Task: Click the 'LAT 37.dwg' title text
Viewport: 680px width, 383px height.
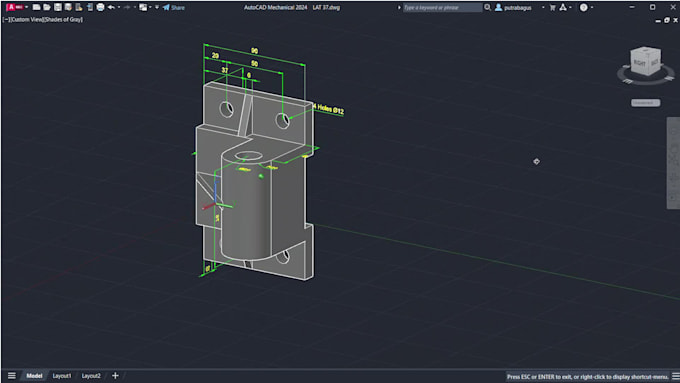Action: (x=326, y=7)
